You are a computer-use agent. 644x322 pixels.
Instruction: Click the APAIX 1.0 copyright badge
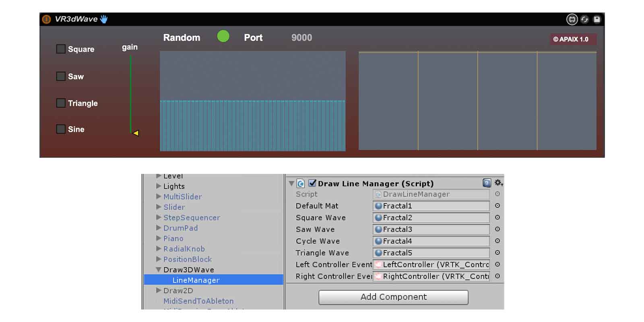click(x=573, y=39)
